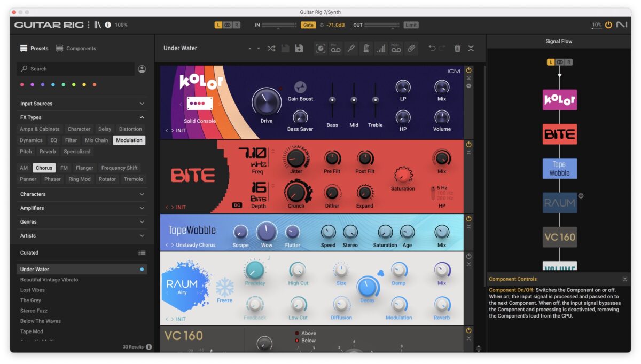
Task: Undo the last action
Action: tap(432, 48)
